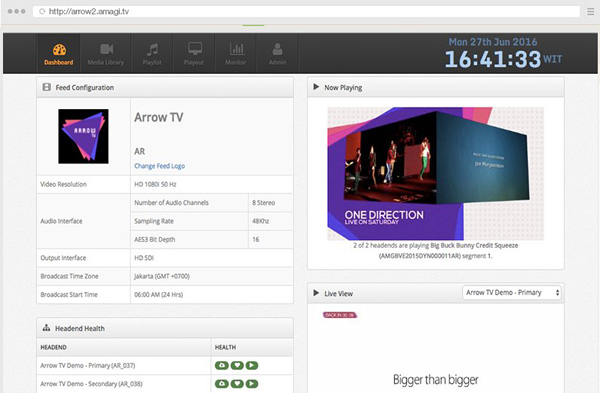This screenshot has height=393, width=600.
Task: Click Arrow TV Demo - Secondary (AR_038) row
Action: pyautogui.click(x=165, y=383)
